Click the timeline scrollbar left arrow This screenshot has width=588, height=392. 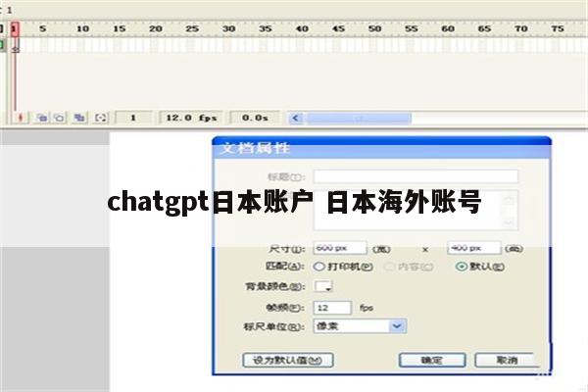pos(293,117)
